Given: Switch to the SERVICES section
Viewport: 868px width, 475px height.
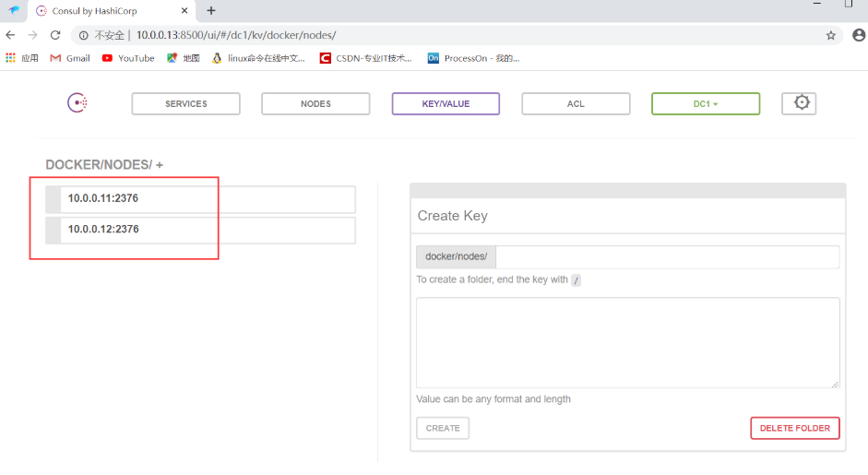Looking at the screenshot, I should (x=186, y=103).
